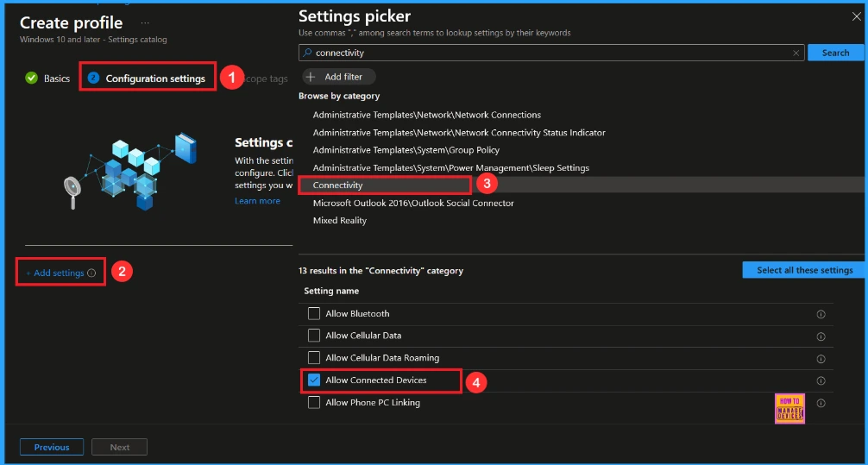Enable the Allow Bluetooth checkbox

click(x=314, y=313)
